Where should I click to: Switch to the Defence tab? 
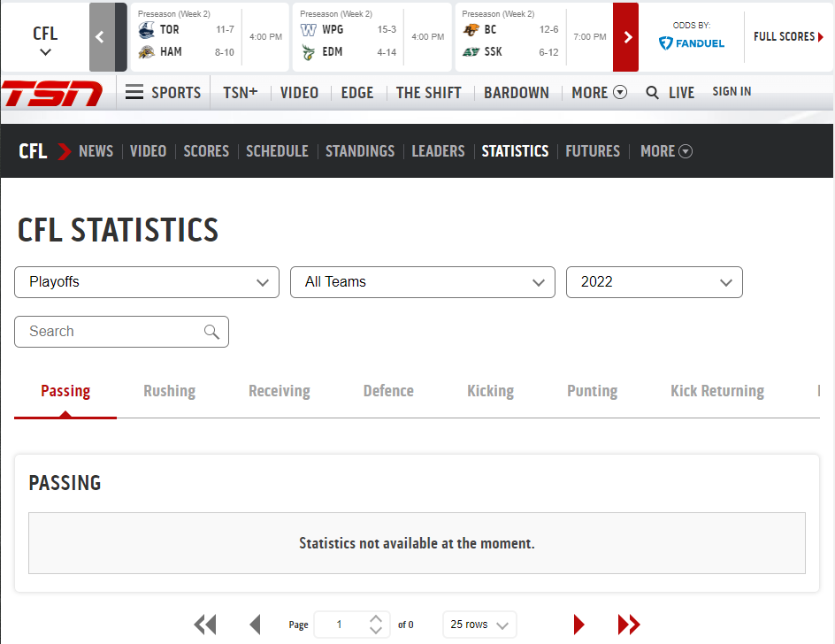[388, 391]
